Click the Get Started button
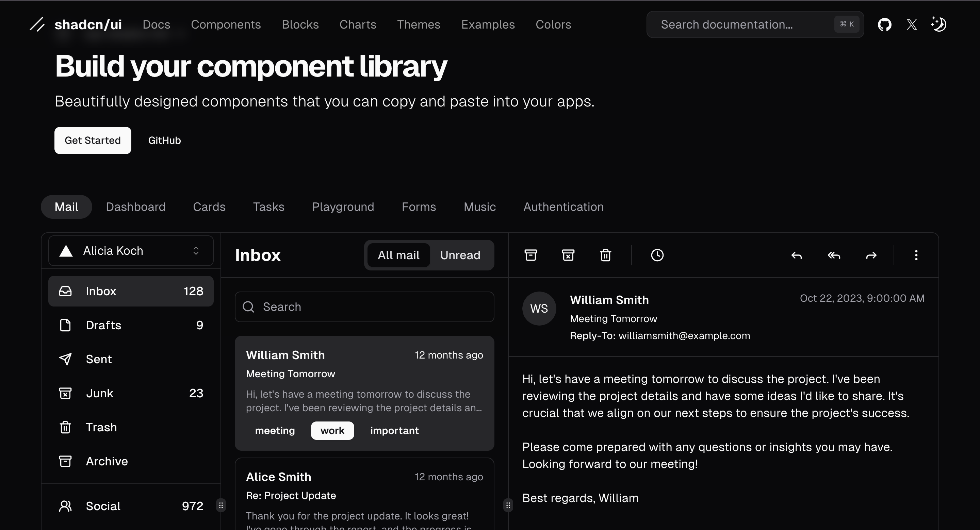The height and width of the screenshot is (530, 980). point(93,140)
